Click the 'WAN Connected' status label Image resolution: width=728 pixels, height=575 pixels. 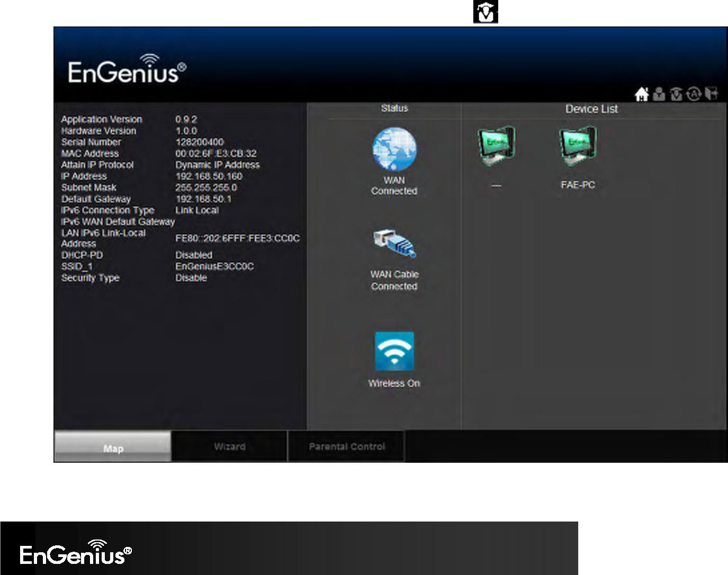pyautogui.click(x=394, y=186)
